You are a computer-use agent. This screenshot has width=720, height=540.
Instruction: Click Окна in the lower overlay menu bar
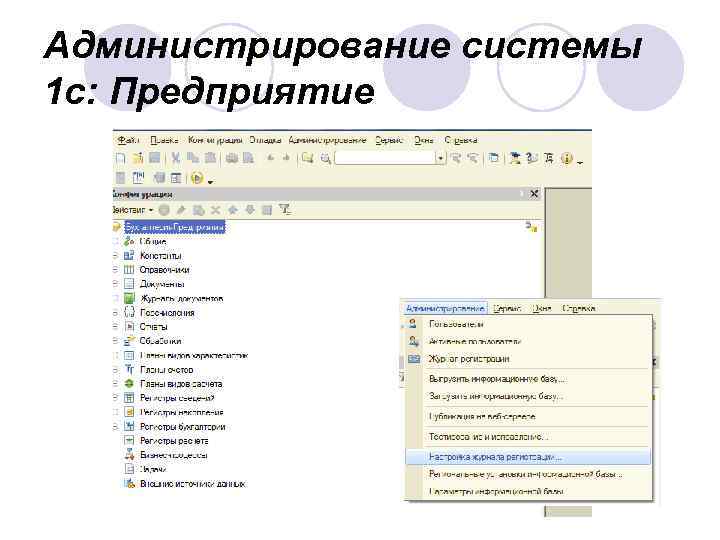click(x=541, y=309)
